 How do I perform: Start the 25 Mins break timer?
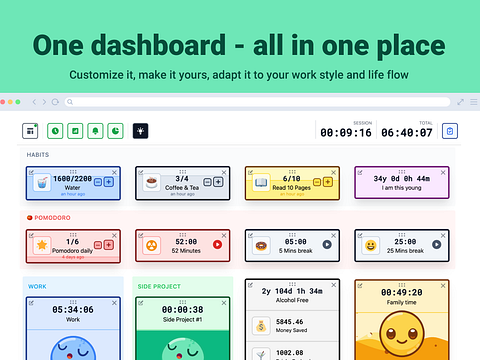tap(437, 245)
